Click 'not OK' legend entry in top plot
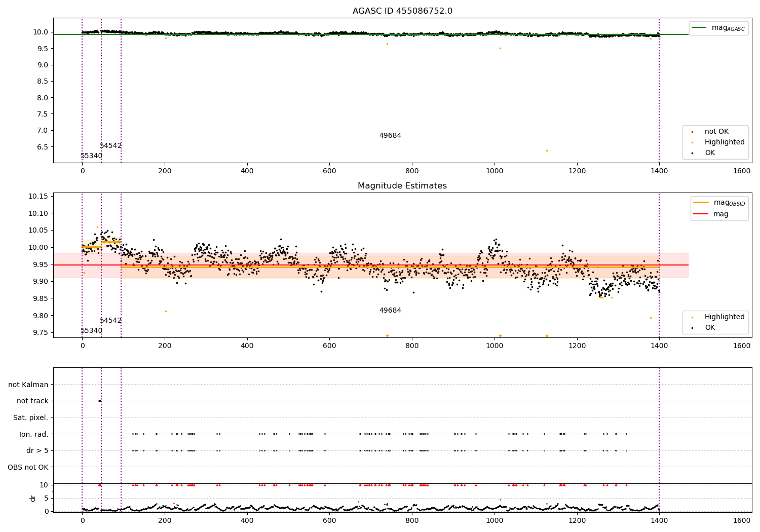The width and height of the screenshot is (760, 532). 716,132
